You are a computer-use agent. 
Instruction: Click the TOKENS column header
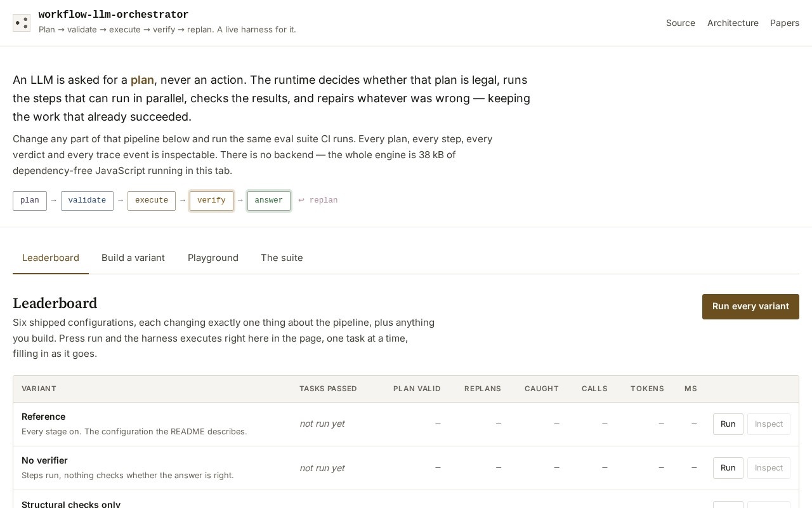coord(647,389)
